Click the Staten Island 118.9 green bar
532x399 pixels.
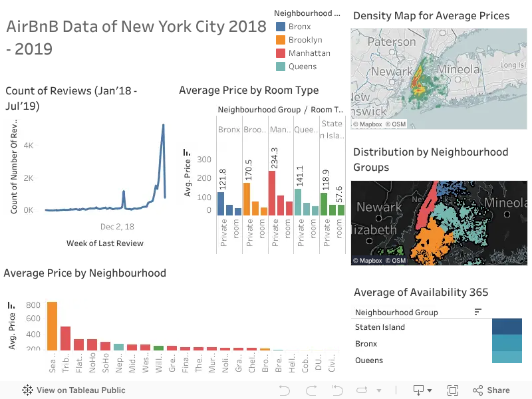[324, 204]
